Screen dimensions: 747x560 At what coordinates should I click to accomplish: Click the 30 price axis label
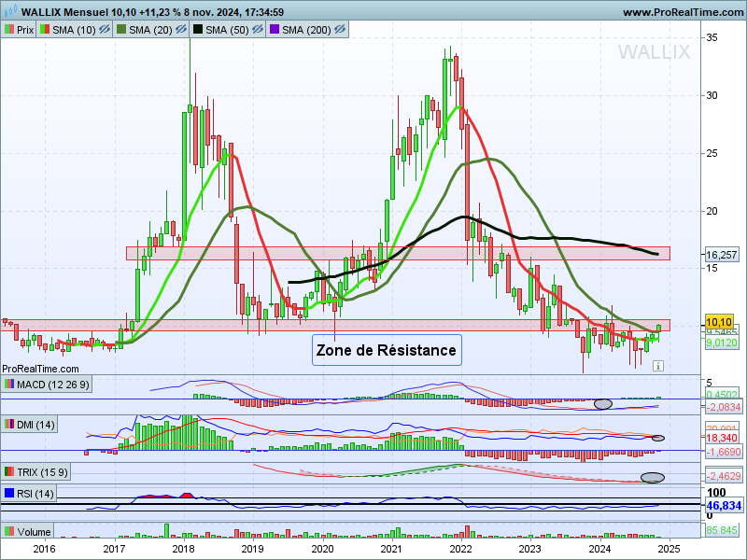click(712, 95)
